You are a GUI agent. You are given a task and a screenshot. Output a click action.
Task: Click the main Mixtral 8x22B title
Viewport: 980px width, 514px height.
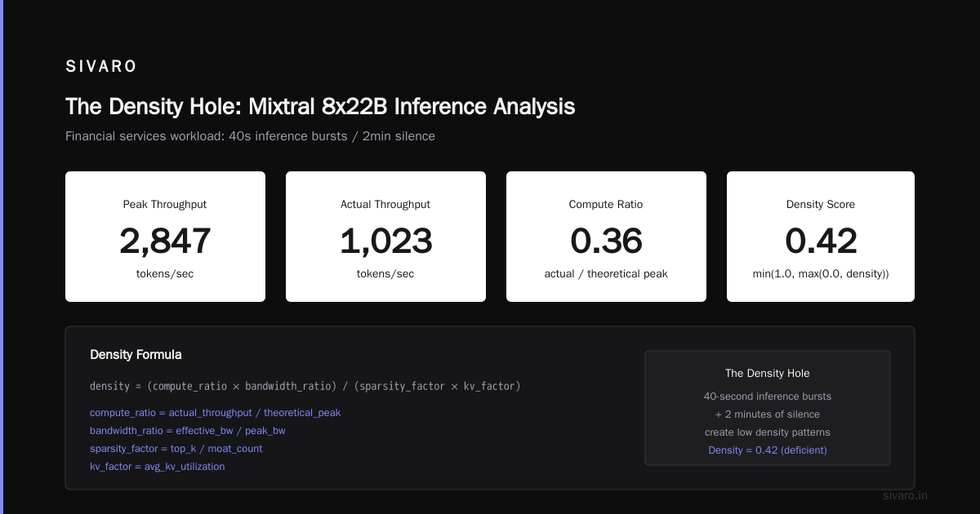(320, 107)
